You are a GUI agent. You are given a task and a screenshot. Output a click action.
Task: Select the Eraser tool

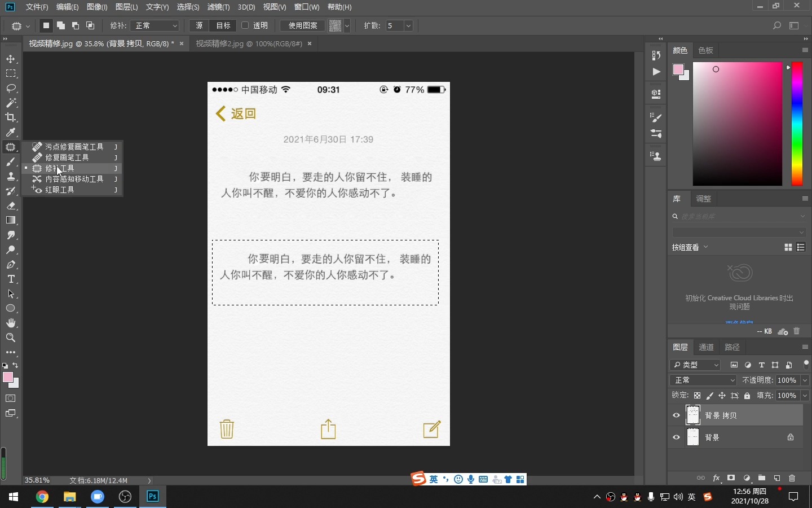(11, 206)
